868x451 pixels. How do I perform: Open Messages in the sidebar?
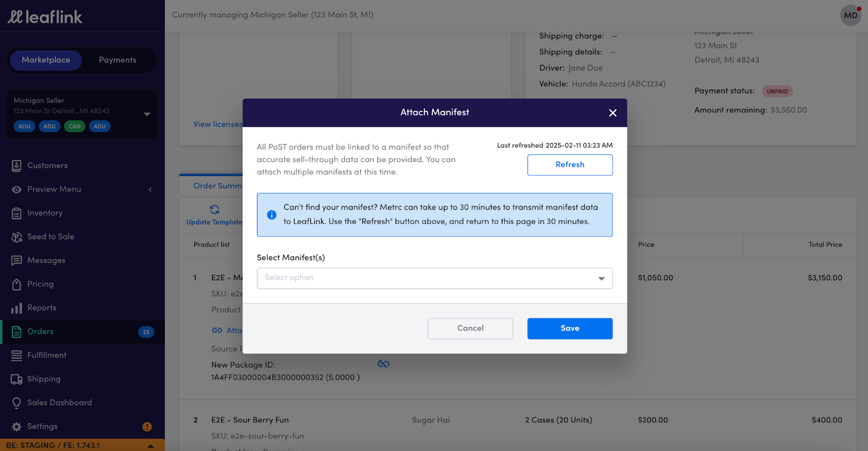[x=46, y=260]
